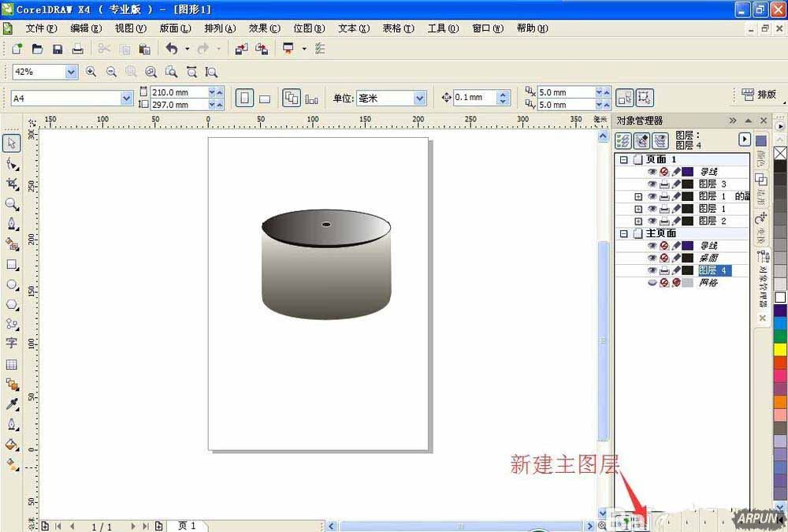Select the 页 1 page tab
The image size is (788, 532).
tap(186, 526)
